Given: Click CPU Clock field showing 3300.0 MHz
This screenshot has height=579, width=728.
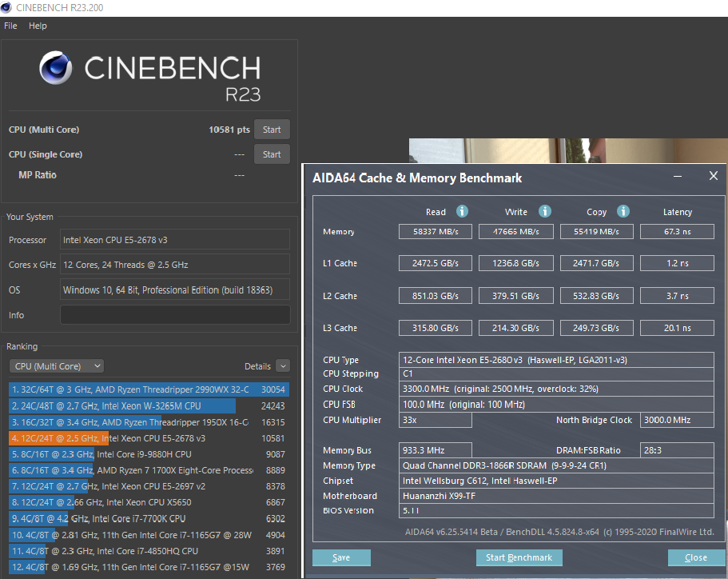Looking at the screenshot, I should tap(556, 389).
